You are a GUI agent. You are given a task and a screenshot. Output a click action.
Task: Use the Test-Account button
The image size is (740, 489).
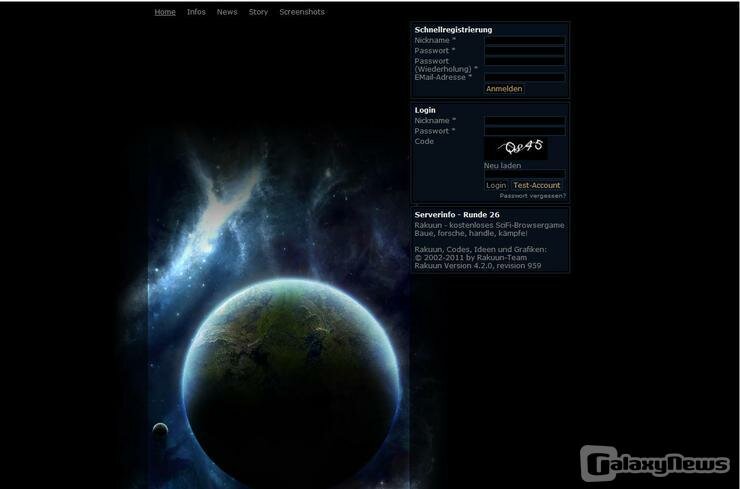(537, 185)
